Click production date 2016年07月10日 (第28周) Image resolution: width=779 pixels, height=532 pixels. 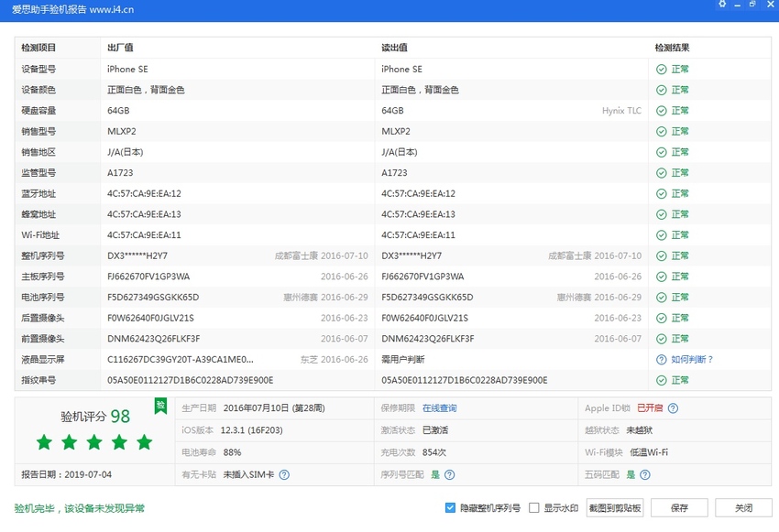pyautogui.click(x=274, y=408)
